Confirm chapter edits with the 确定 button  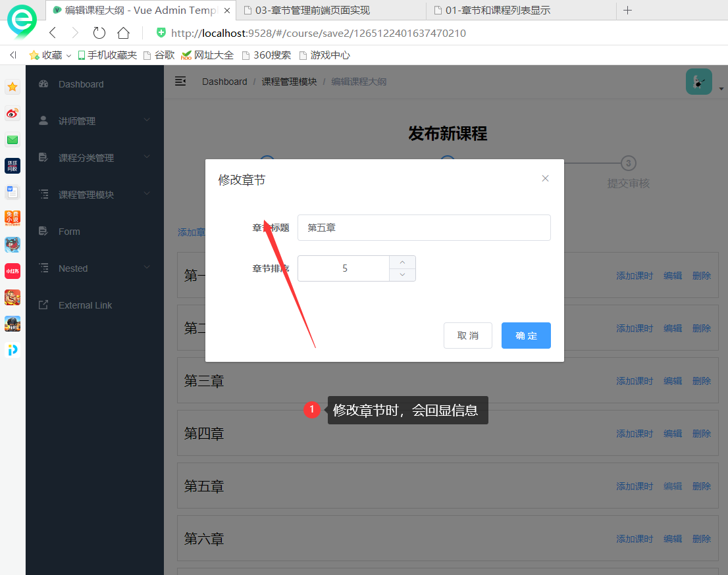click(x=526, y=336)
